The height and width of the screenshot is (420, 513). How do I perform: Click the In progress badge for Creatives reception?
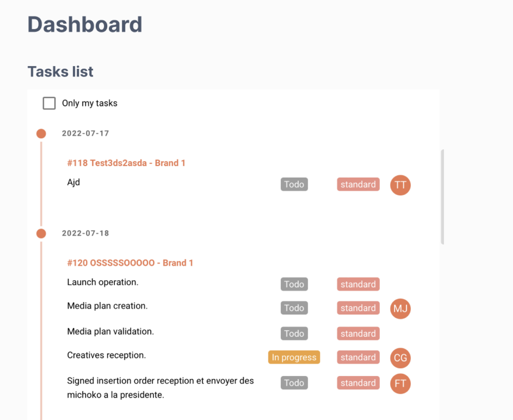tap(294, 357)
